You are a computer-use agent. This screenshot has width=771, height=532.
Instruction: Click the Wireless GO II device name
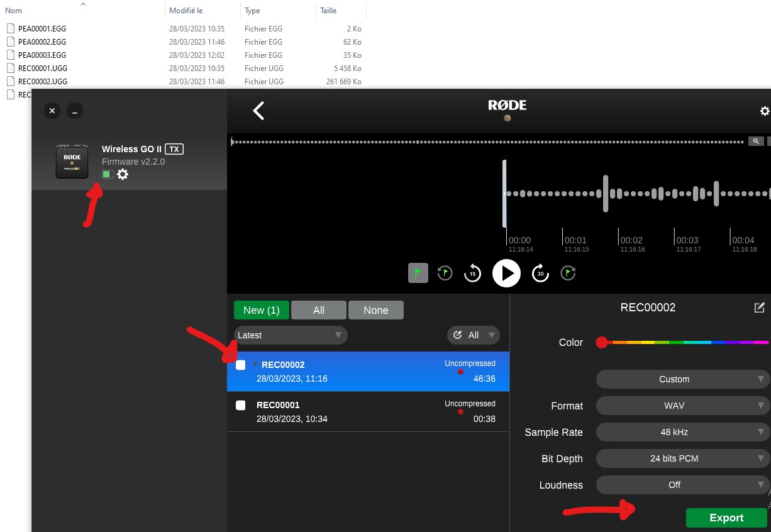(131, 149)
